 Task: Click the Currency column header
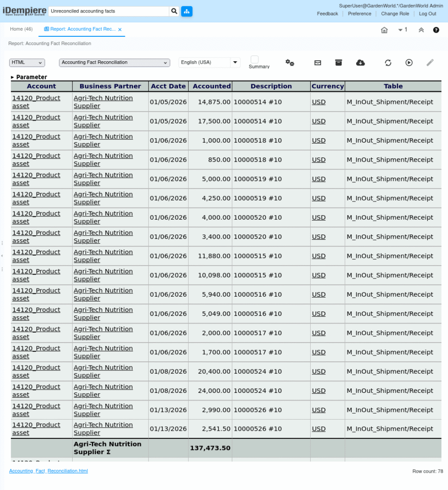(328, 86)
